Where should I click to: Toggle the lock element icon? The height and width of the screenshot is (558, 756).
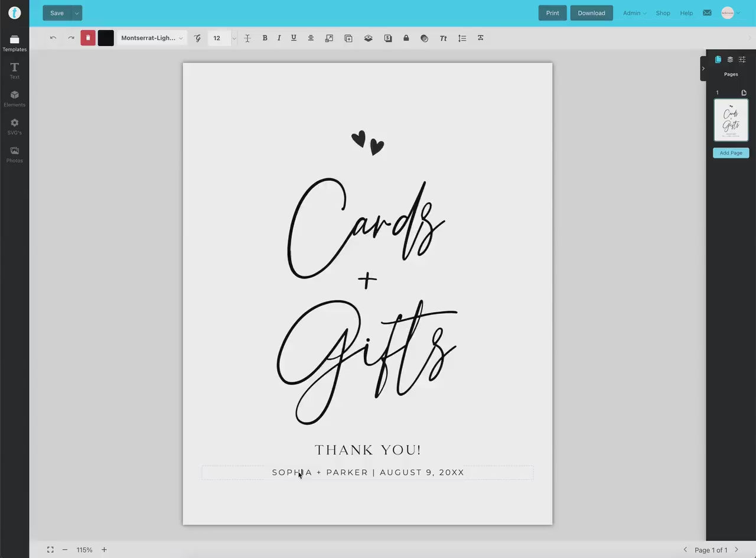pos(406,38)
